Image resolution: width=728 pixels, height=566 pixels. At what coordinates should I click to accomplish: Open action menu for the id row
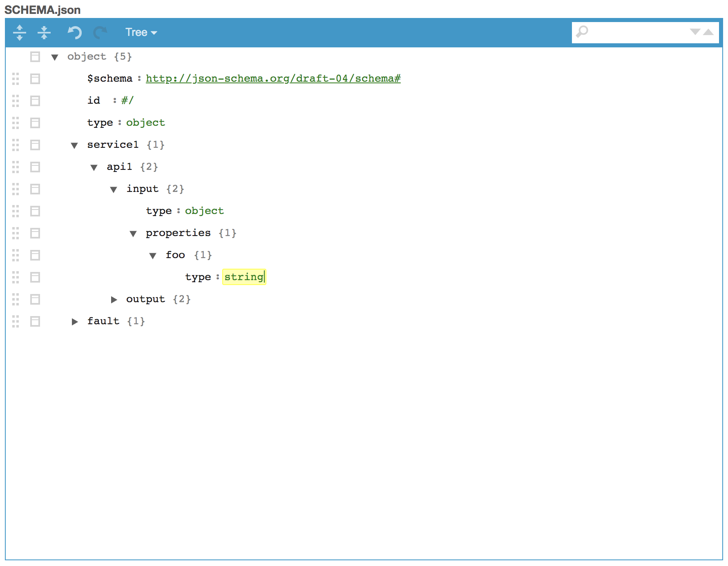click(35, 101)
